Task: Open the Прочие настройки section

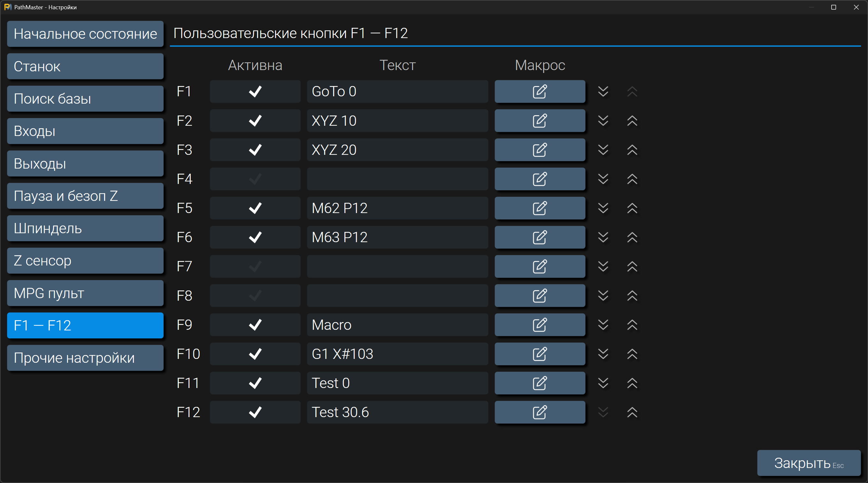Action: 85,358
